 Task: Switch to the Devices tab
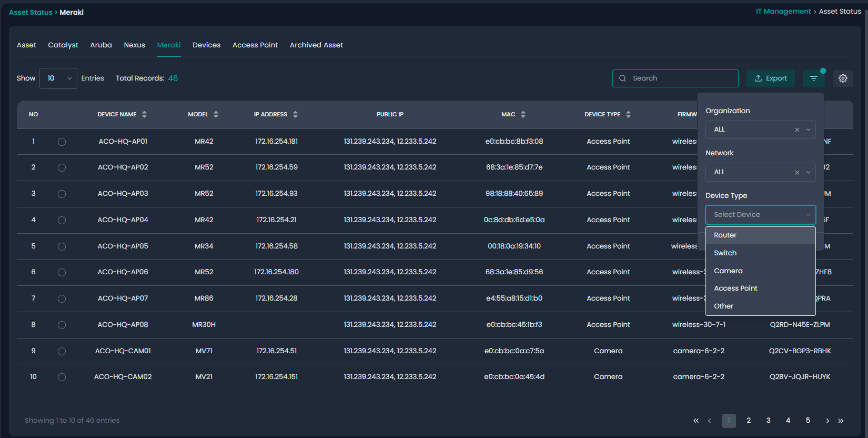[207, 45]
